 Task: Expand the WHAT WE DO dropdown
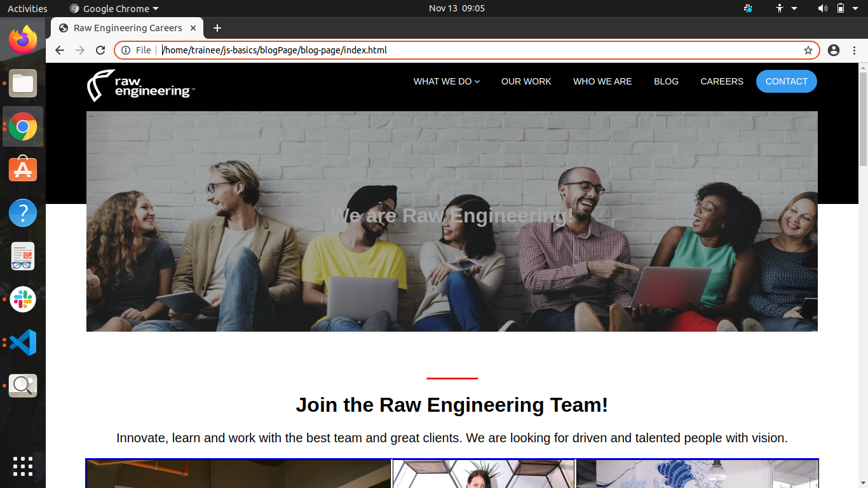[446, 81]
